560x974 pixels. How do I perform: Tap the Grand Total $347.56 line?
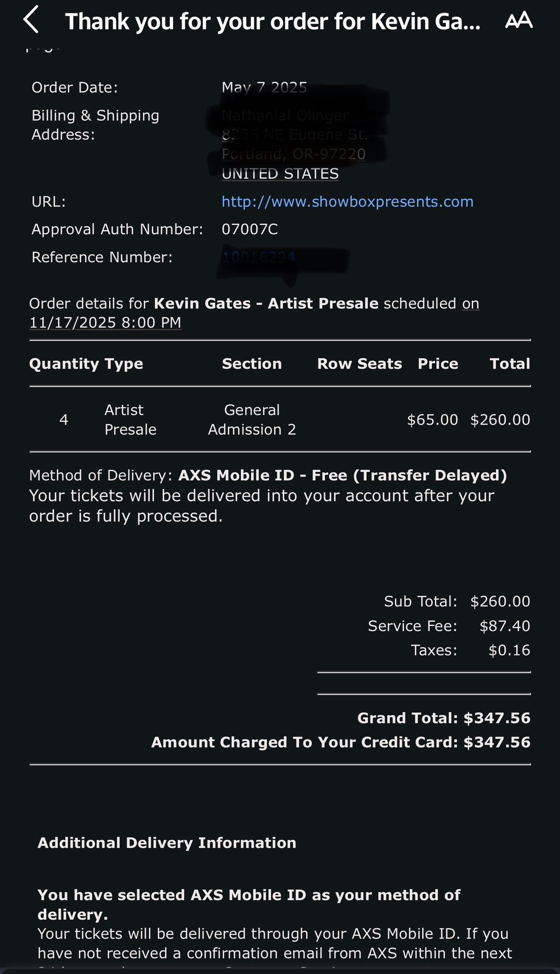click(443, 718)
